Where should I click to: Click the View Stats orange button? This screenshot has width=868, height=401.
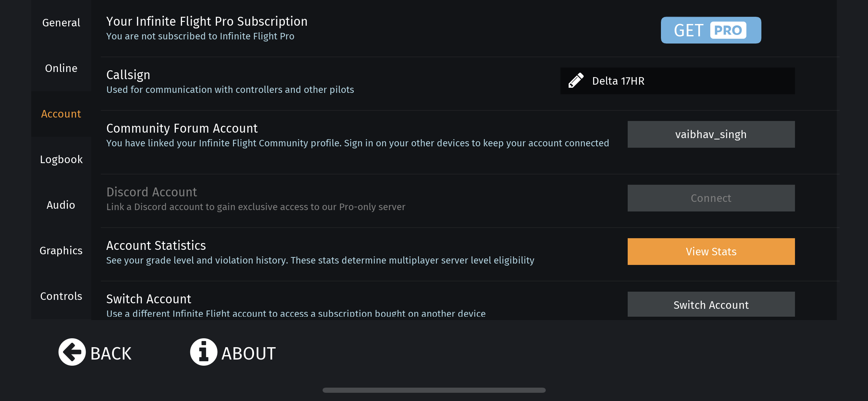coord(711,251)
